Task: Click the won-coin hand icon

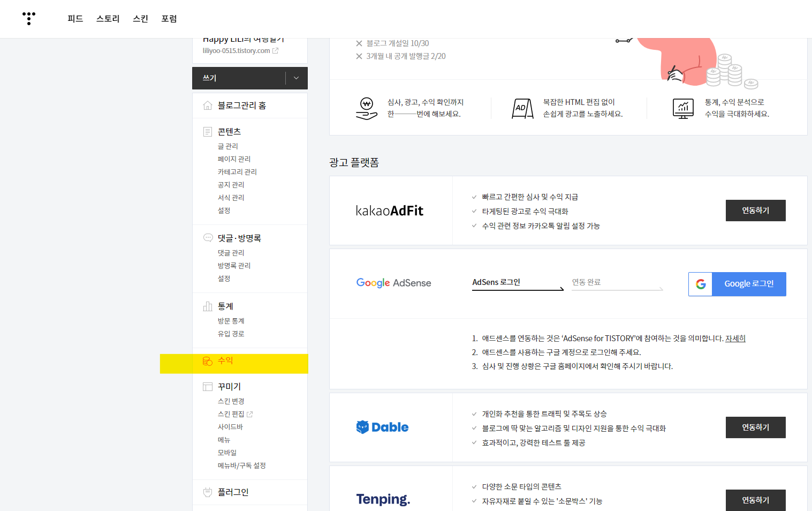Action: pyautogui.click(x=367, y=108)
